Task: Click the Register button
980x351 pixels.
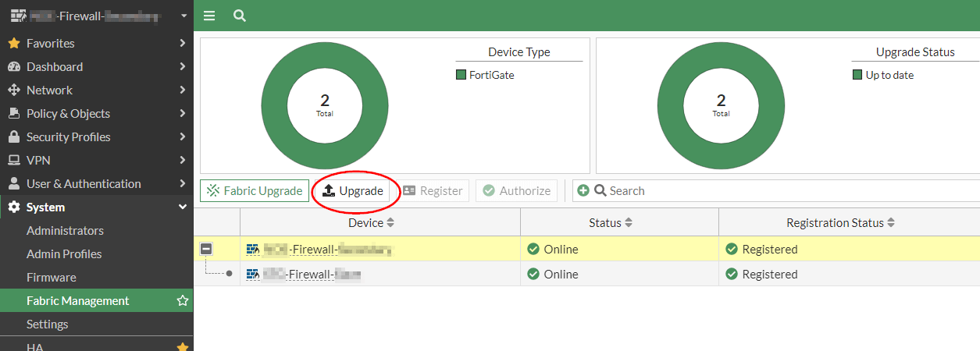Action: 433,191
